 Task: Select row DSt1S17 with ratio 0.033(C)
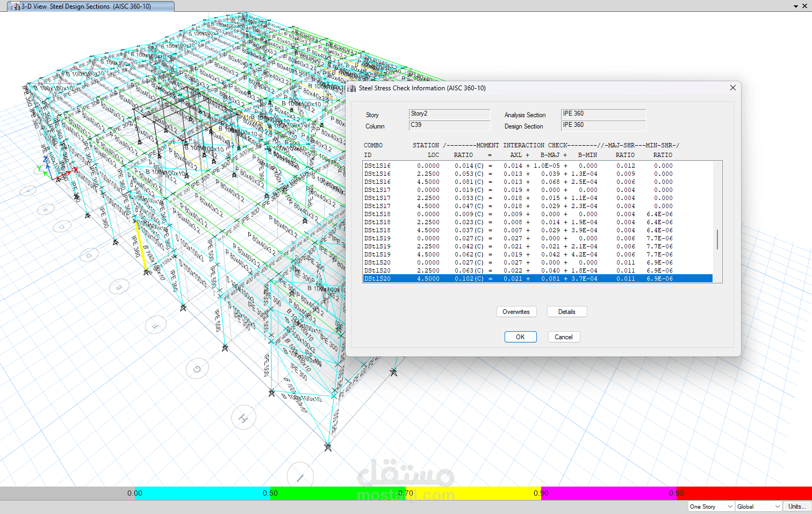click(x=538, y=198)
